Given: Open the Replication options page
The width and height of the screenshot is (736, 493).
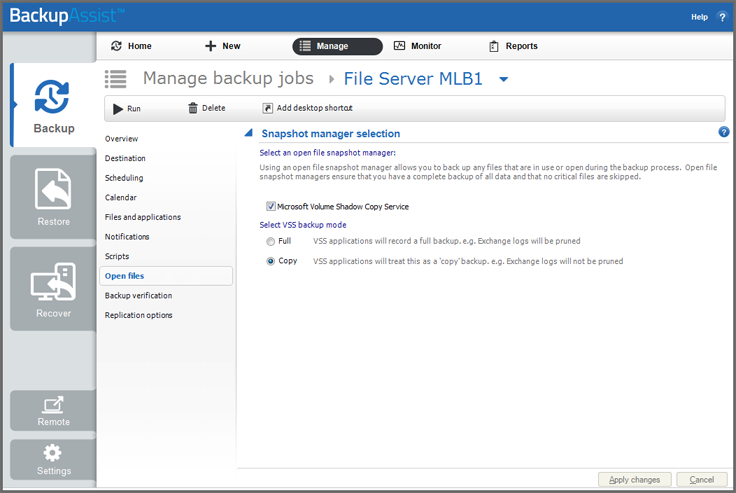Looking at the screenshot, I should pos(138,315).
